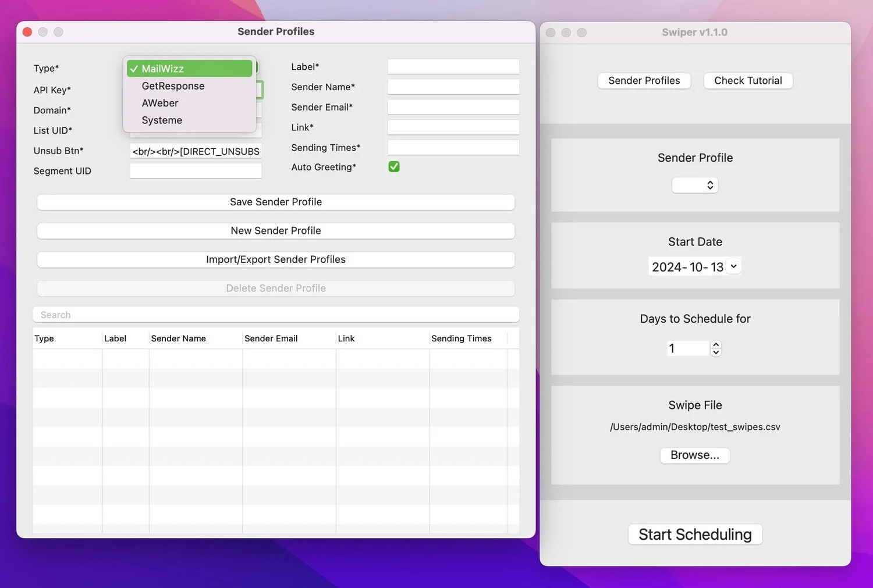Select MailWizz in the Type dropdown
The width and height of the screenshot is (873, 588).
click(x=190, y=69)
